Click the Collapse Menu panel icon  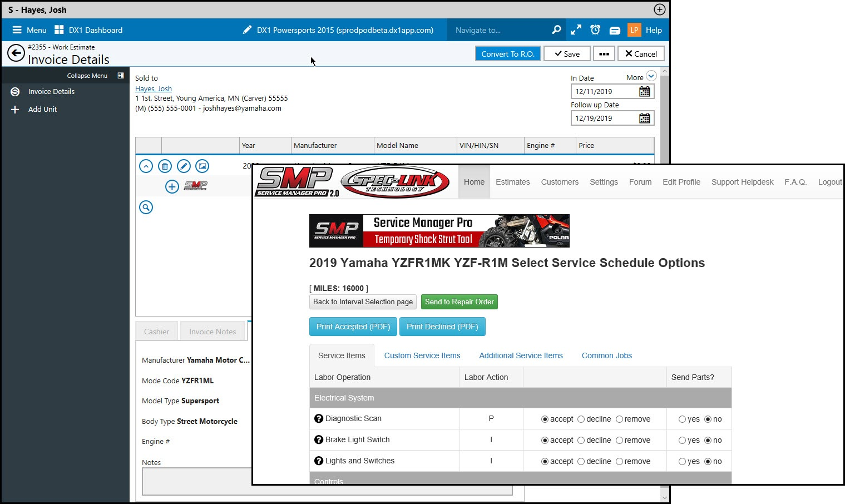pos(121,76)
